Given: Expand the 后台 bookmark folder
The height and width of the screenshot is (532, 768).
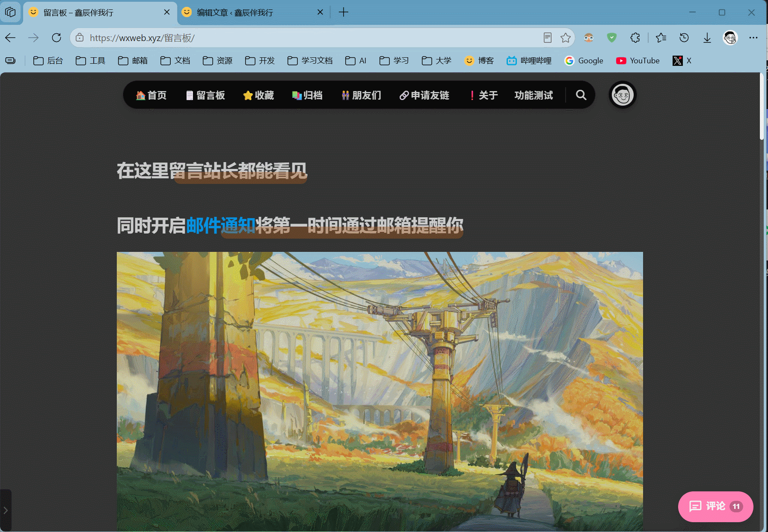Looking at the screenshot, I should [x=48, y=61].
